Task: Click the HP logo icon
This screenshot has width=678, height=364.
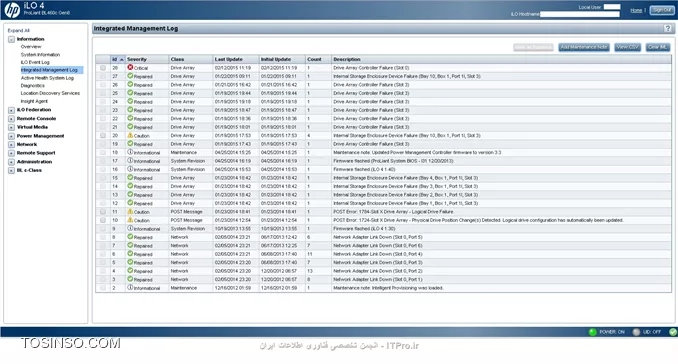Action: coord(12,10)
